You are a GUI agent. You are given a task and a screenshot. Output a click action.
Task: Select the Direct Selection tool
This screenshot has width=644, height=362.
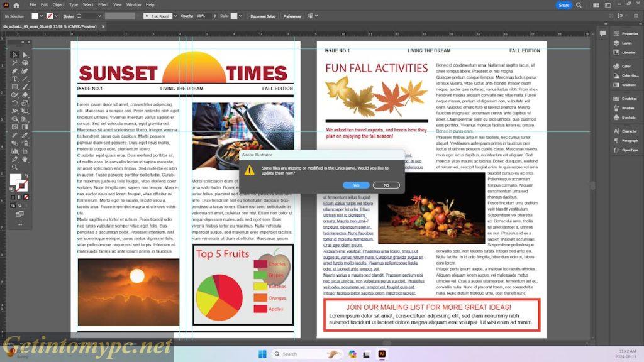pos(25,55)
